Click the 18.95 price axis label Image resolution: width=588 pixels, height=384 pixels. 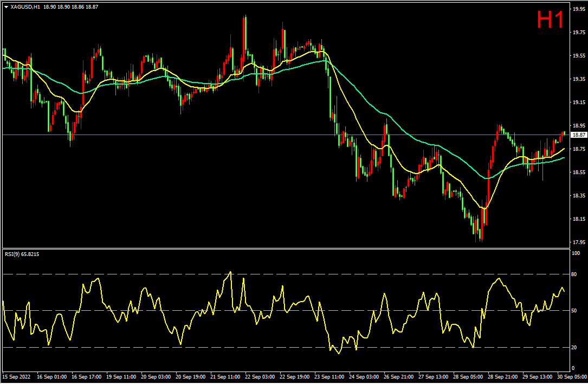579,126
